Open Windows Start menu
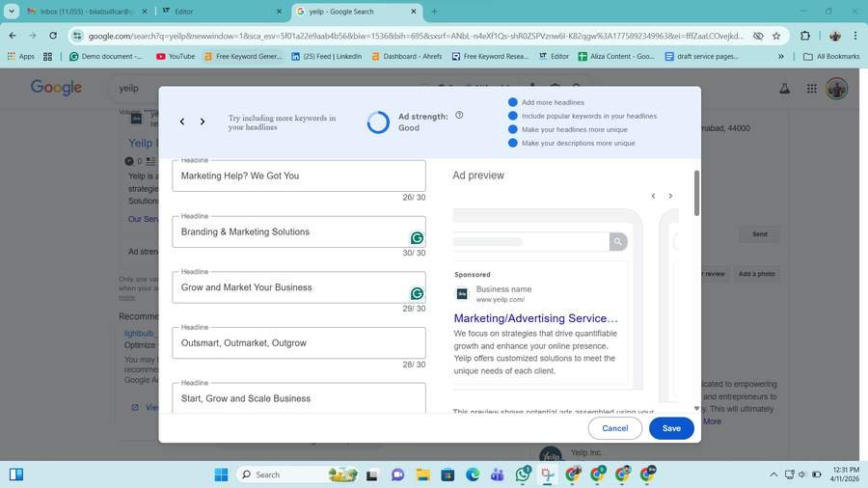The image size is (868, 488). click(221, 474)
